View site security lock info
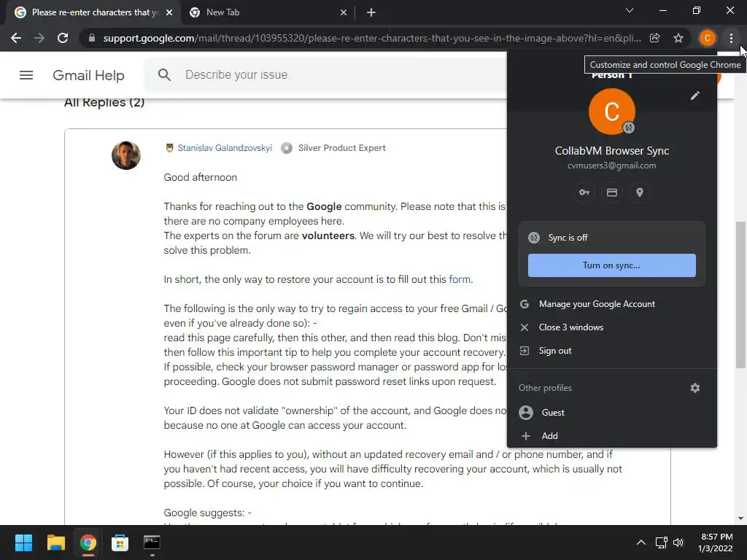 click(91, 38)
